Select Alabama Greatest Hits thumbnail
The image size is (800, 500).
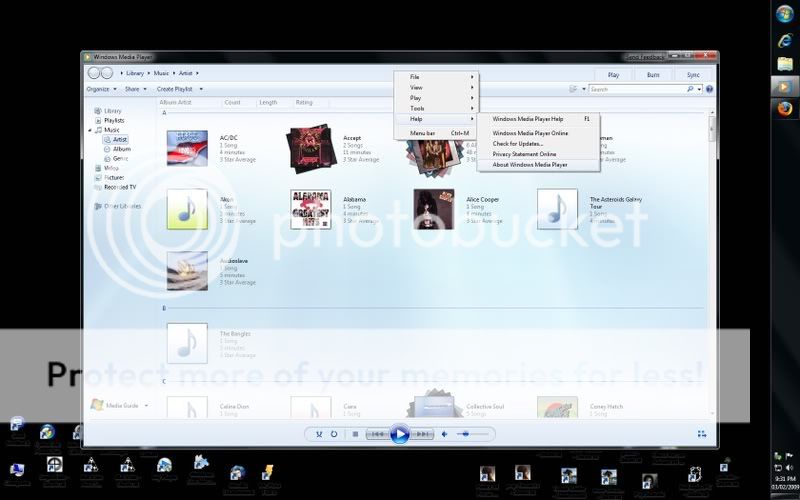point(311,209)
